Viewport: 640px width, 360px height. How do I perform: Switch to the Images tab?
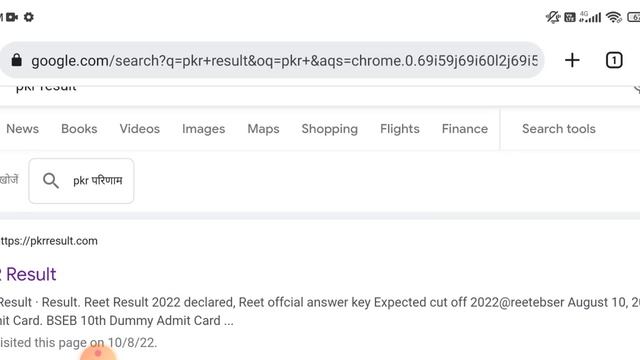(x=203, y=129)
